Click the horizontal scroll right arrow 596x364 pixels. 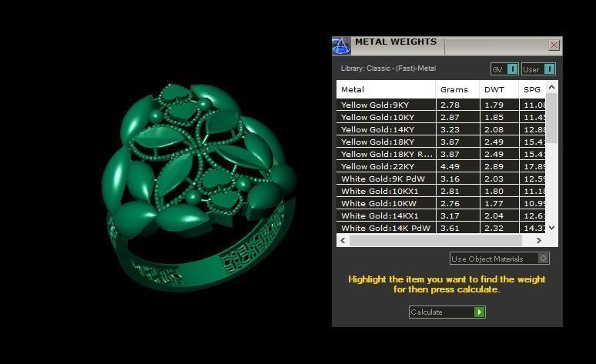point(538,240)
